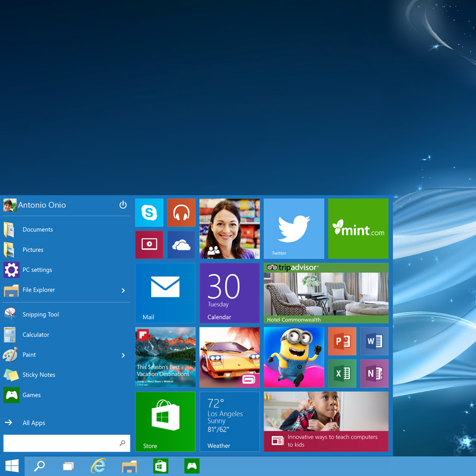The width and height of the screenshot is (476, 476).
Task: Launch the mint.com tile
Action: [x=359, y=228]
